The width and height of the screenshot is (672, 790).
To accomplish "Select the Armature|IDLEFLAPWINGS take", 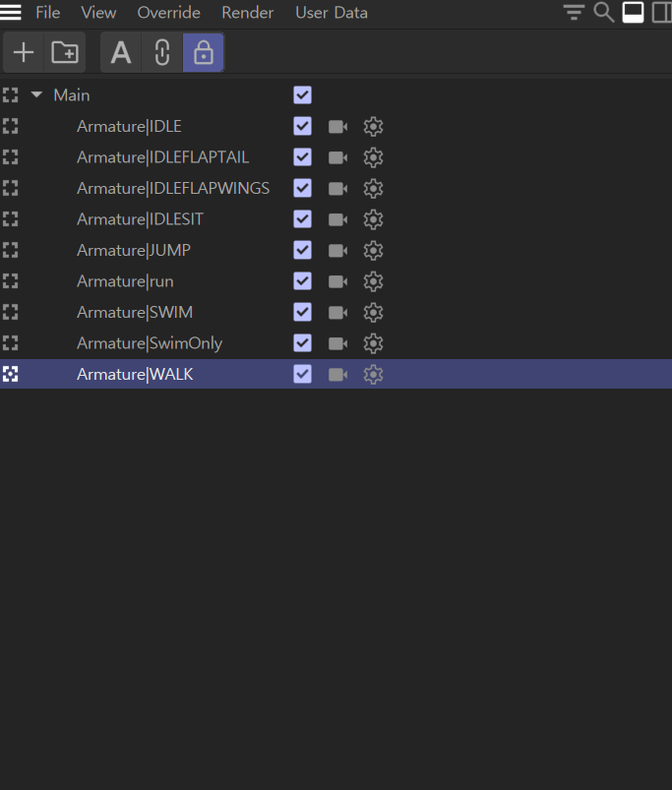I will (173, 188).
